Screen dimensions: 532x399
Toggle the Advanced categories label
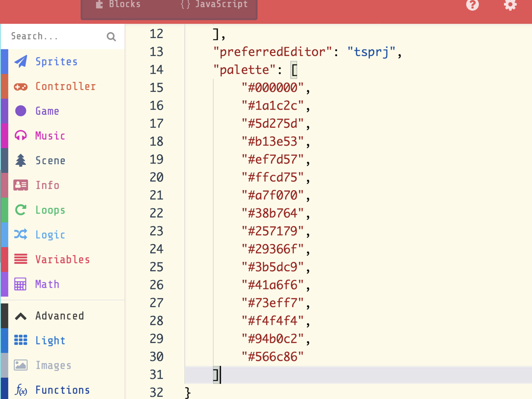point(60,316)
